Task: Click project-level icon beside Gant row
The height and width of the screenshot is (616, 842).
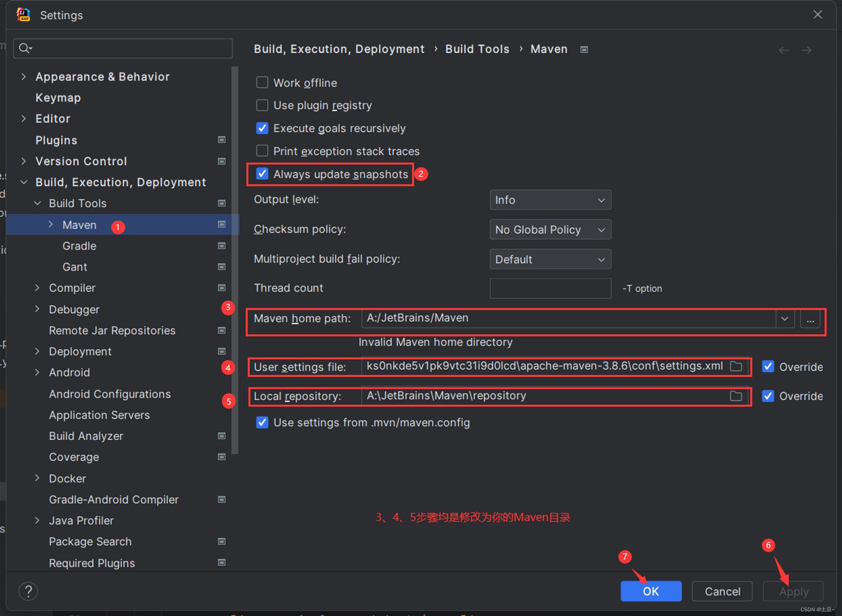Action: click(x=221, y=267)
